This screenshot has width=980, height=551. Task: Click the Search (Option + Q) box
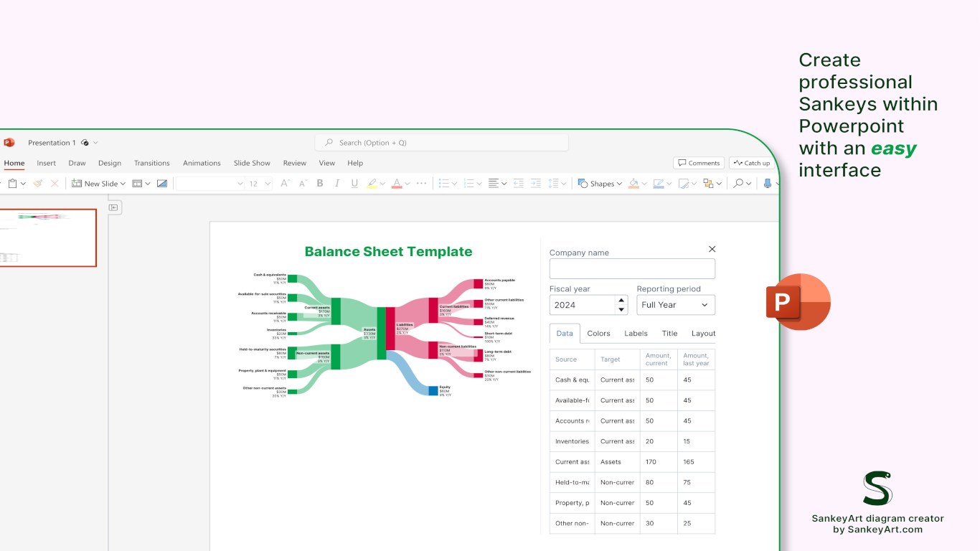click(x=442, y=143)
